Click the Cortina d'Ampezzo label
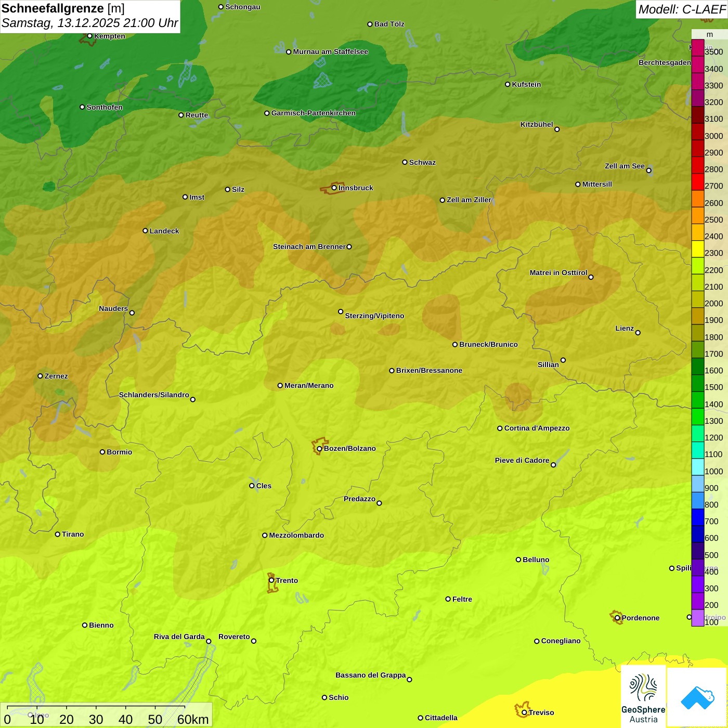This screenshot has height=728, width=728. pos(537,428)
